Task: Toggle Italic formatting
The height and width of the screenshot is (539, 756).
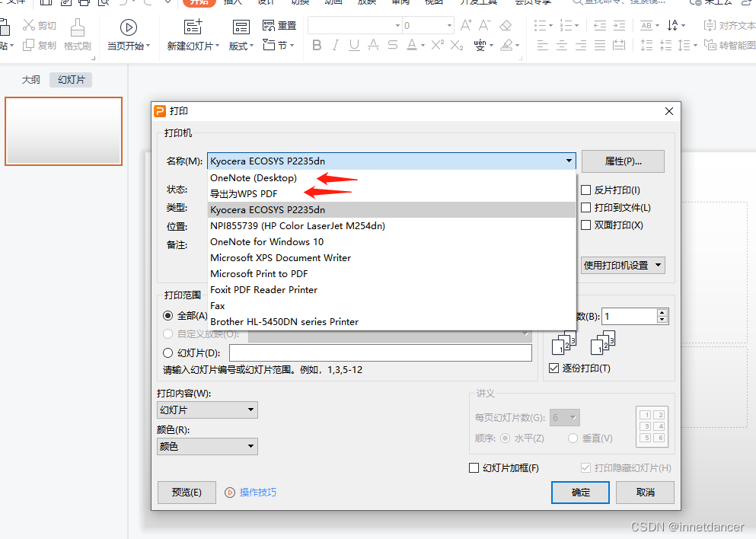Action: point(336,46)
